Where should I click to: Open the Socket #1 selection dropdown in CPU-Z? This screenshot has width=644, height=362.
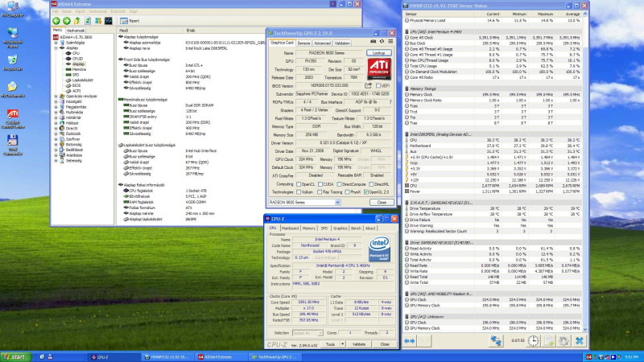[308, 333]
